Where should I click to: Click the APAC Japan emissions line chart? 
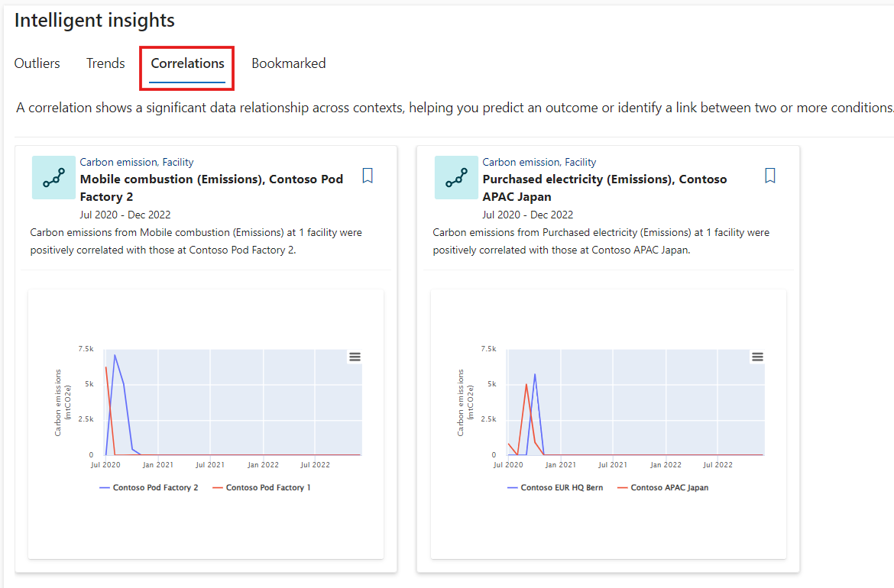(636, 402)
